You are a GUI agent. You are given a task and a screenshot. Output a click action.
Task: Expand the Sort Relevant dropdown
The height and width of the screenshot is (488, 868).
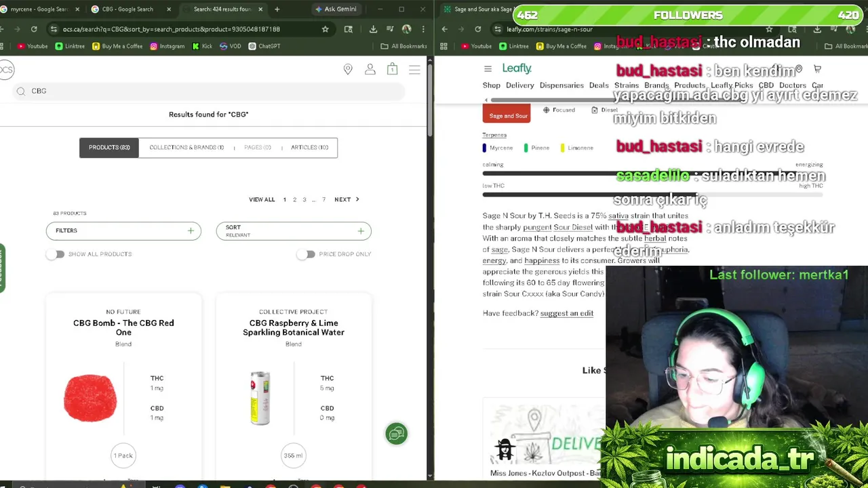coord(294,230)
